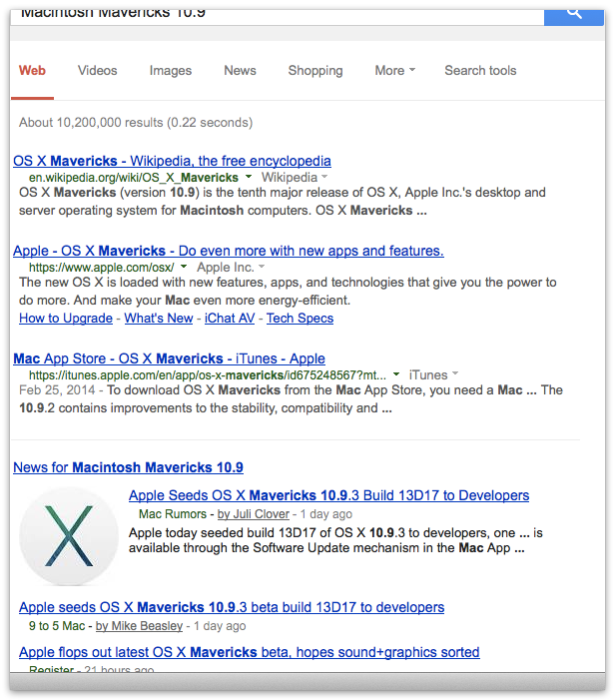The image size is (615, 700).
Task: Open 9 to 5 Mac beta build article
Action: [x=232, y=607]
